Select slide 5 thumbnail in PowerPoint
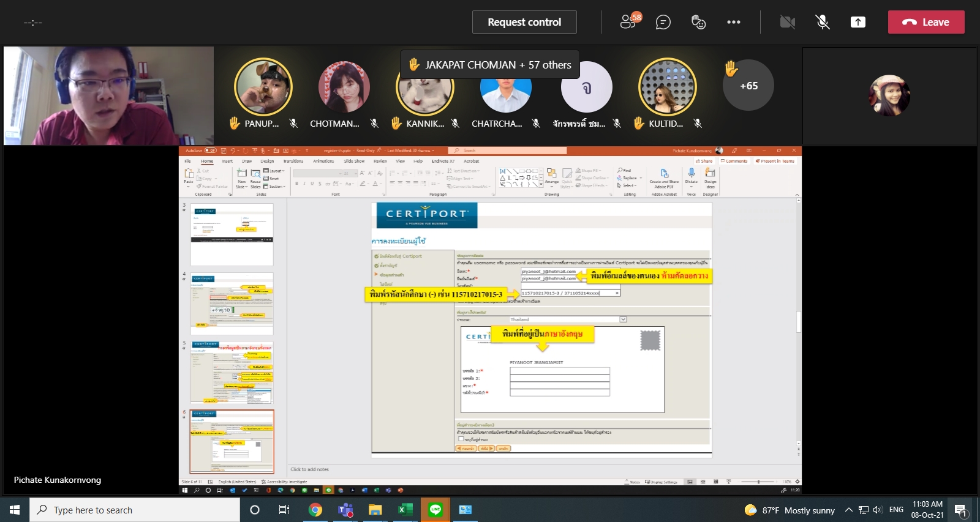Screen dimensions: 980x522 point(232,373)
